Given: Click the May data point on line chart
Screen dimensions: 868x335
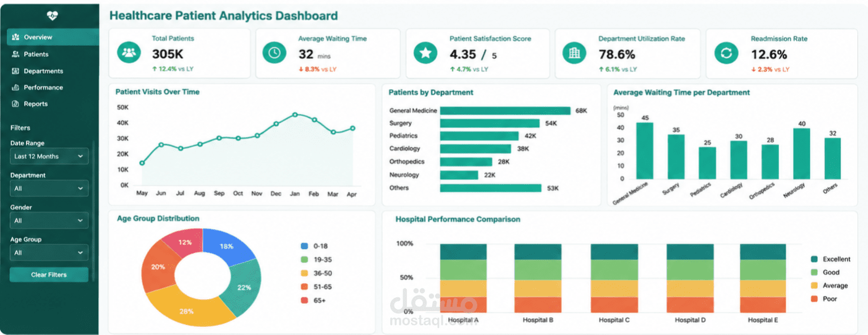Looking at the screenshot, I should coord(142,163).
